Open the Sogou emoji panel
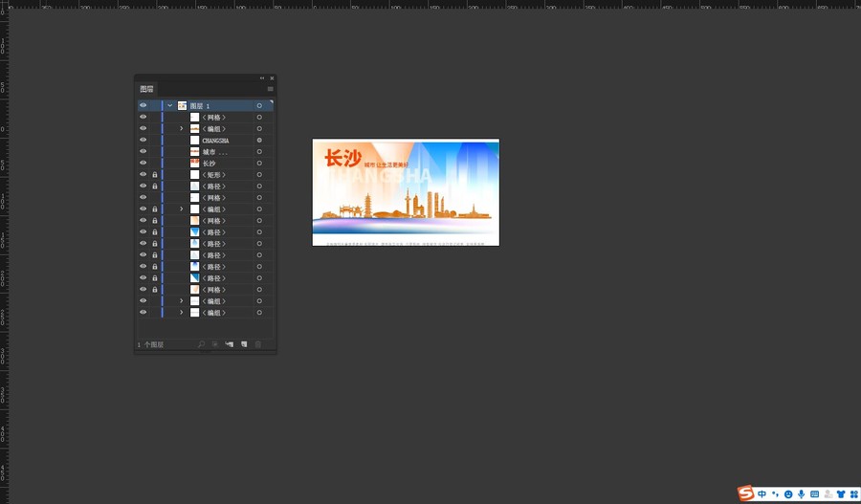Viewport: 861px width, 504px height. [788, 494]
